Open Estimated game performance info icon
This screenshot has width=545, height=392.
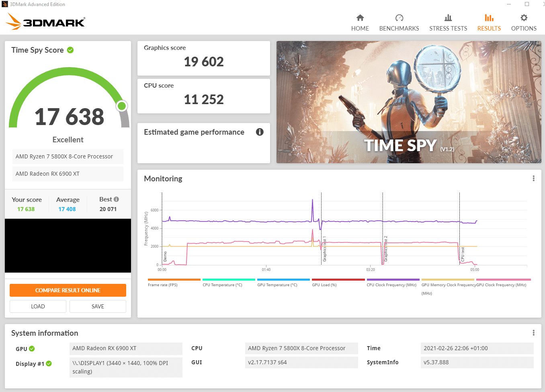(x=260, y=132)
